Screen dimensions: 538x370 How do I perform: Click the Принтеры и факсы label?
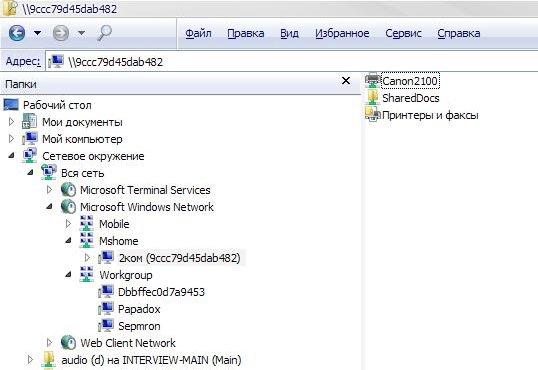point(430,115)
